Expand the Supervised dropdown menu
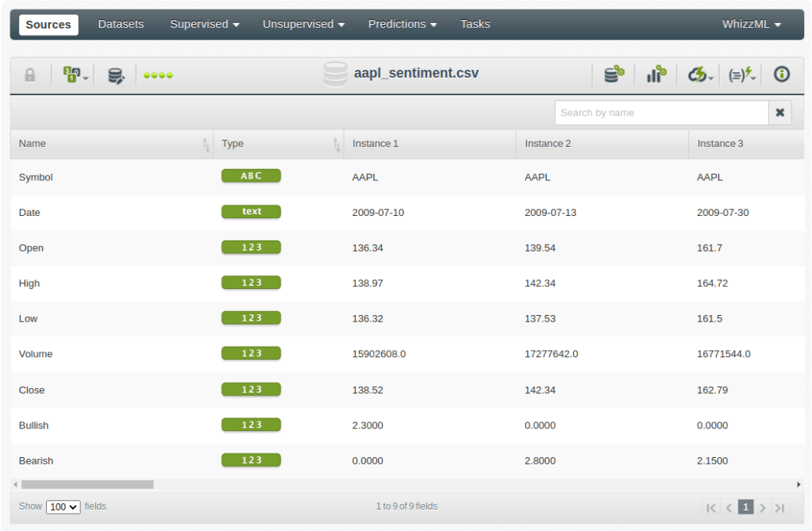The height and width of the screenshot is (531, 812). pos(204,25)
